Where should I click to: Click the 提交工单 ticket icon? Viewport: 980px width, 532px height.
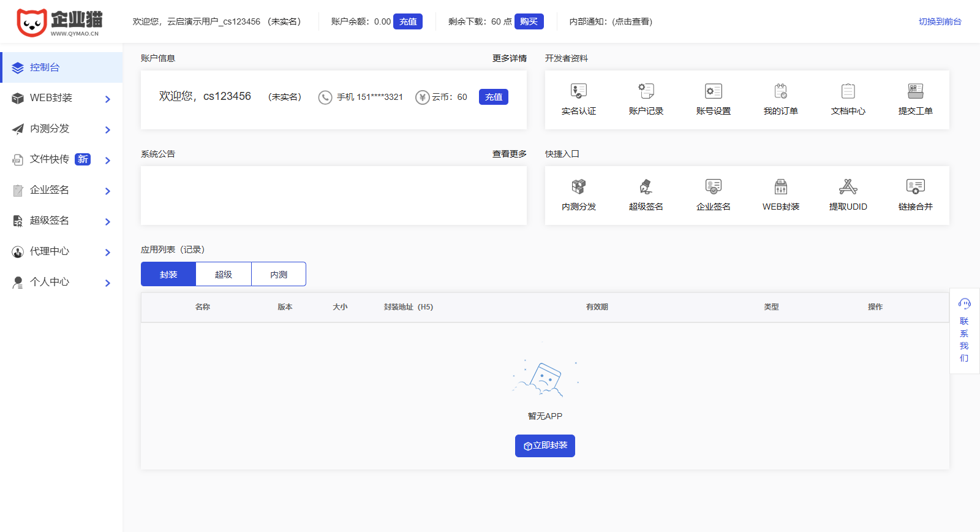click(915, 92)
